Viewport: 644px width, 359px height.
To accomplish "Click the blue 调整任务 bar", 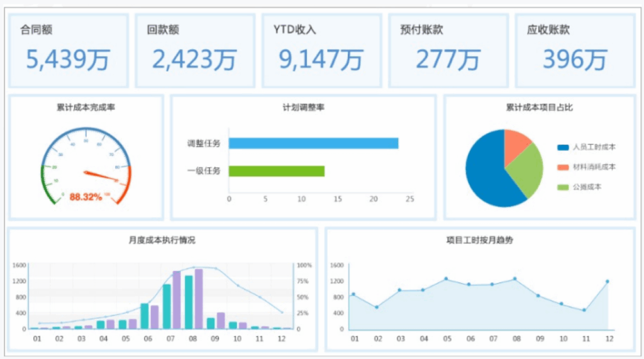I will (x=313, y=143).
